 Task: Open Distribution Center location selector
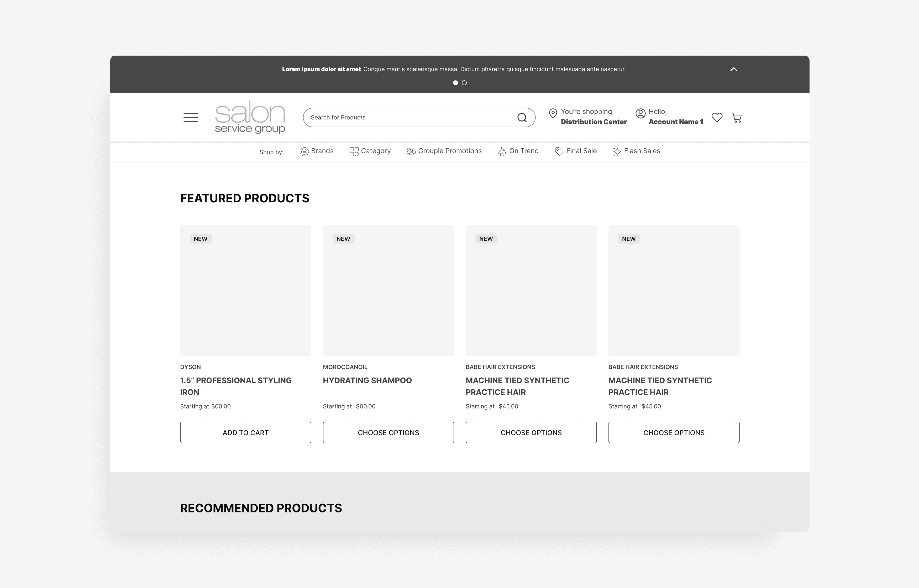594,122
